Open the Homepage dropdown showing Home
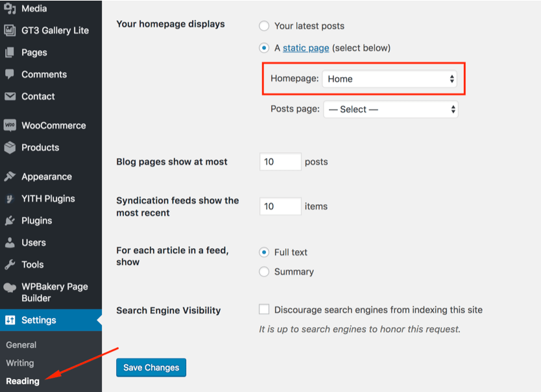 tap(390, 79)
